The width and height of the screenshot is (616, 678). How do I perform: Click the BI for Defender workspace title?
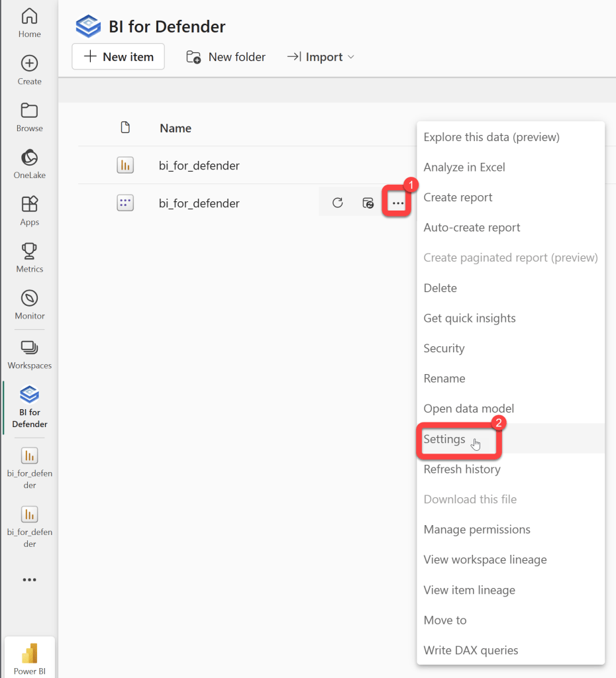[167, 26]
